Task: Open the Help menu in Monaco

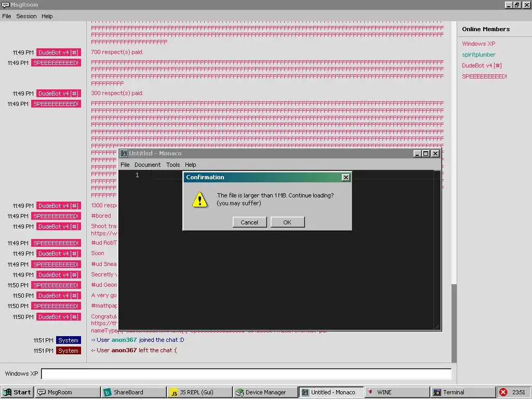Action: click(190, 165)
